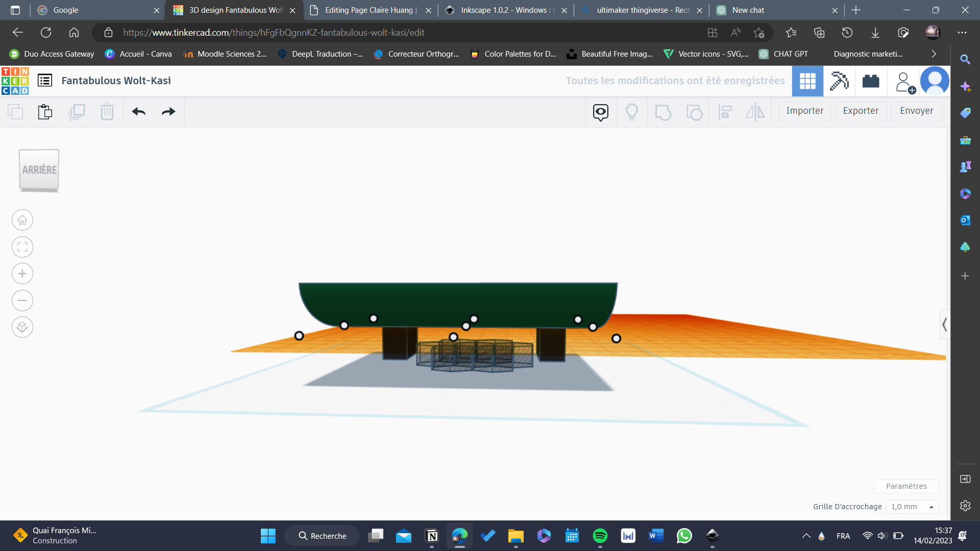Go back to the previous page
Image resolution: width=980 pixels, height=551 pixels.
pyautogui.click(x=18, y=33)
